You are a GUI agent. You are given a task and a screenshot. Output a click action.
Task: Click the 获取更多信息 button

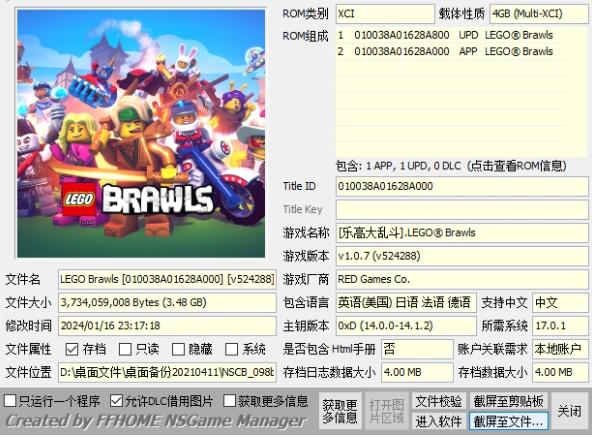tap(340, 411)
